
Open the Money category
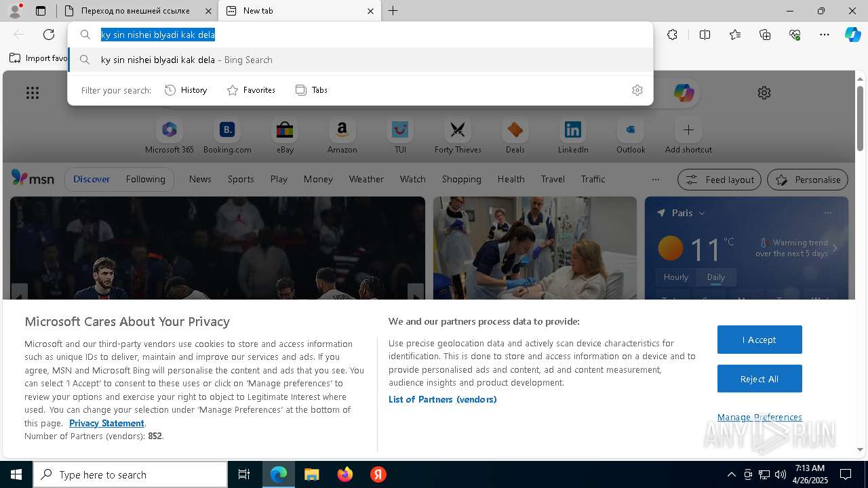coord(318,179)
